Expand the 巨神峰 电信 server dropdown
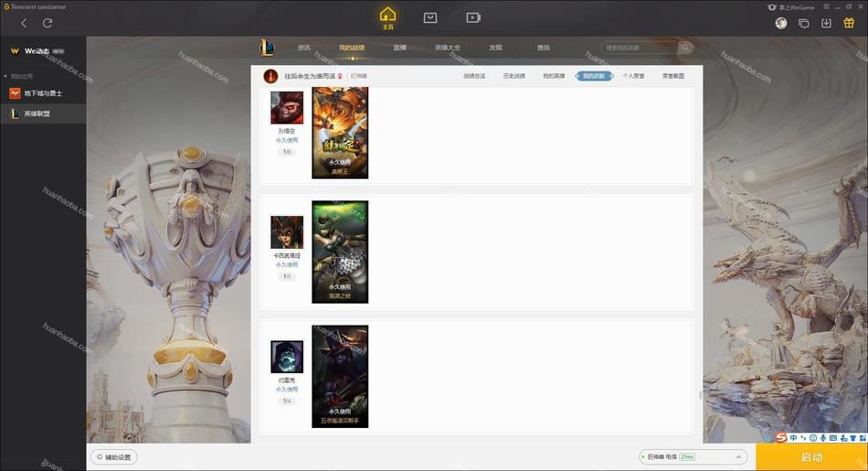 point(693,457)
